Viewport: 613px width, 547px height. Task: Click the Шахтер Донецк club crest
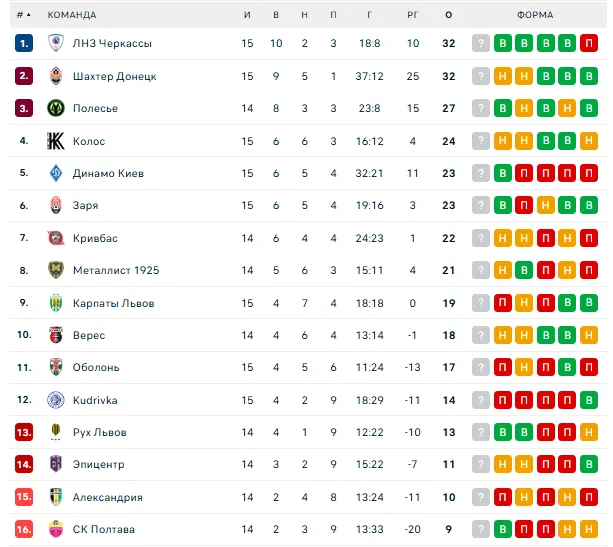[56, 76]
